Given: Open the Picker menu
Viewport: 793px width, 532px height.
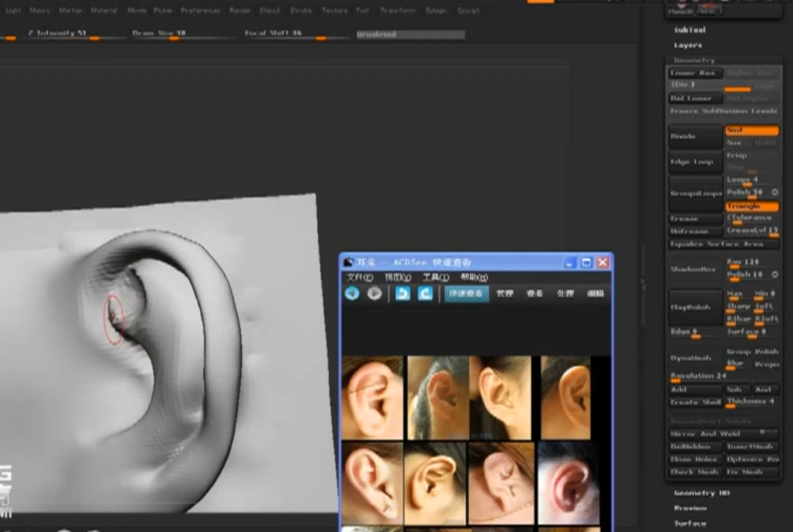Looking at the screenshot, I should [163, 10].
